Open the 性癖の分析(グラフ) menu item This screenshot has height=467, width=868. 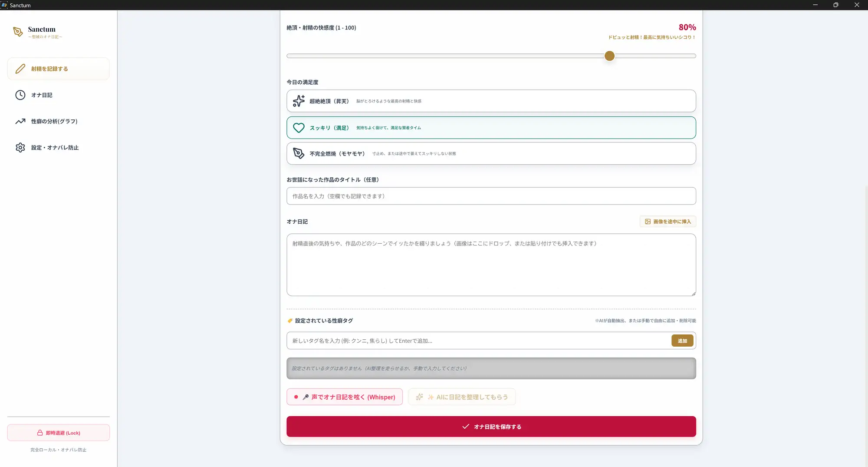click(59, 121)
